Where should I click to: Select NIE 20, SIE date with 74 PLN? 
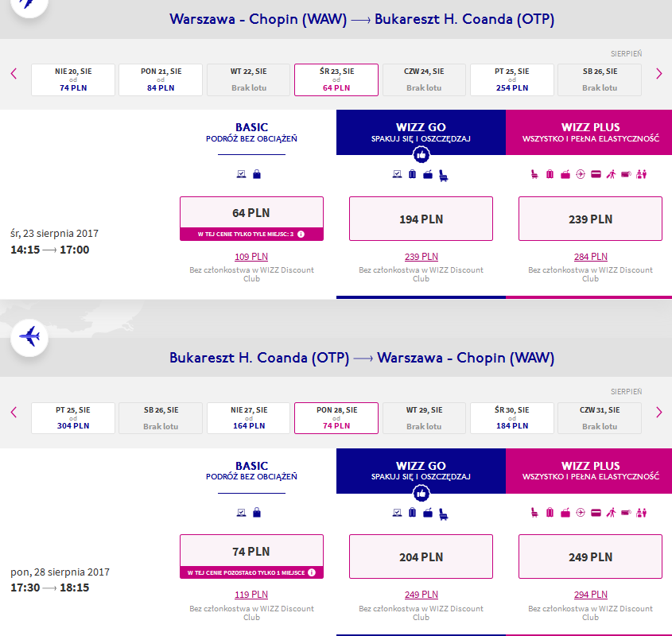click(x=73, y=79)
